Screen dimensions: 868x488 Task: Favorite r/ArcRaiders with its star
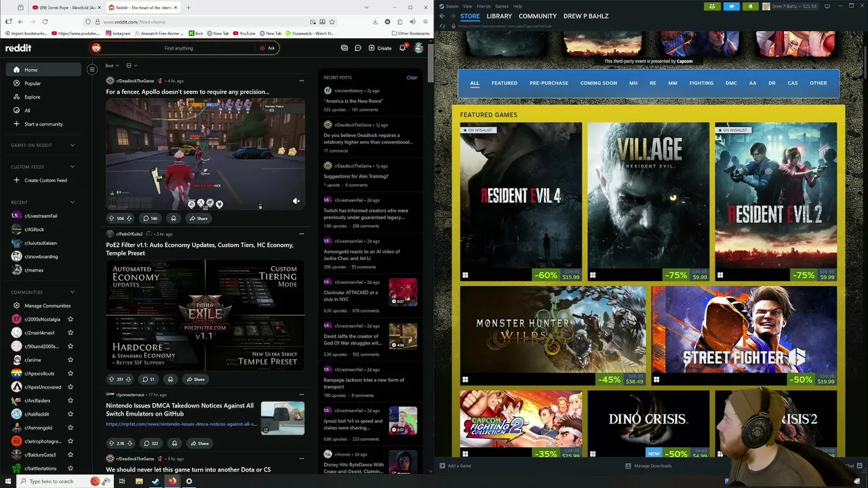click(71, 401)
